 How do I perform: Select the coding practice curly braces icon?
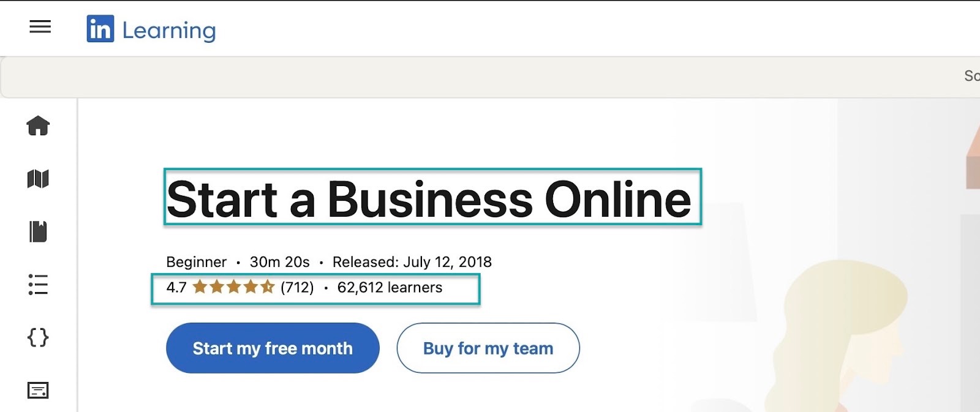click(x=38, y=337)
